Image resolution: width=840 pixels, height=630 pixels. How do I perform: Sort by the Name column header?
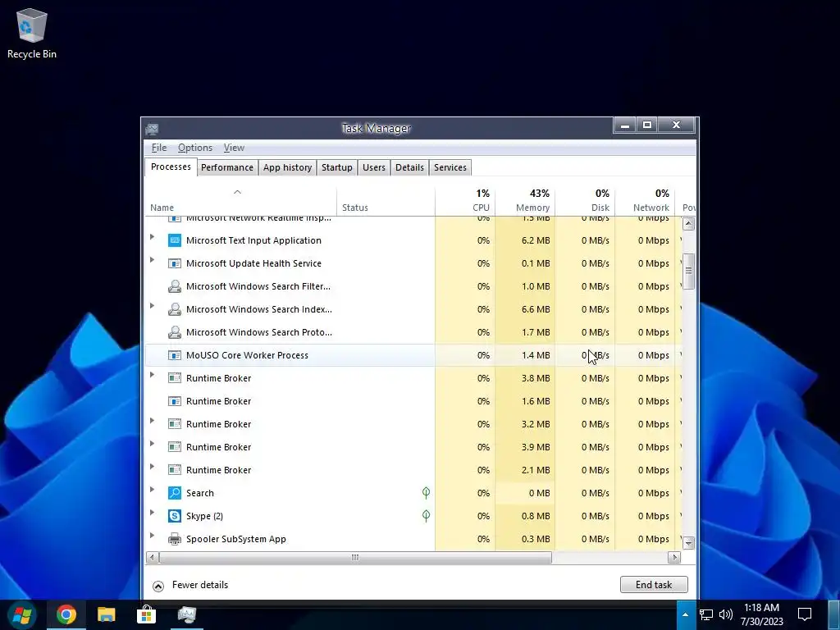[x=240, y=200]
